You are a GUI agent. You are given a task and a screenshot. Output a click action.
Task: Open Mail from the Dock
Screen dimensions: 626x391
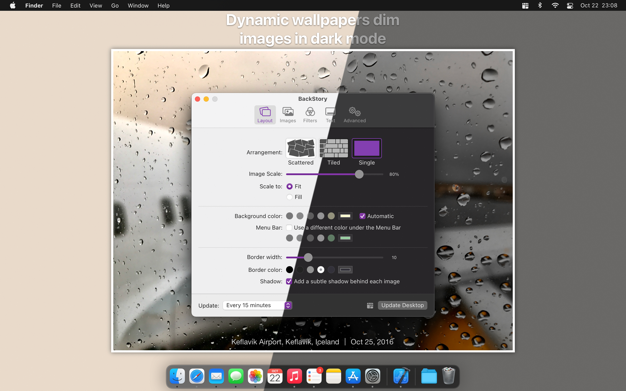(x=216, y=376)
